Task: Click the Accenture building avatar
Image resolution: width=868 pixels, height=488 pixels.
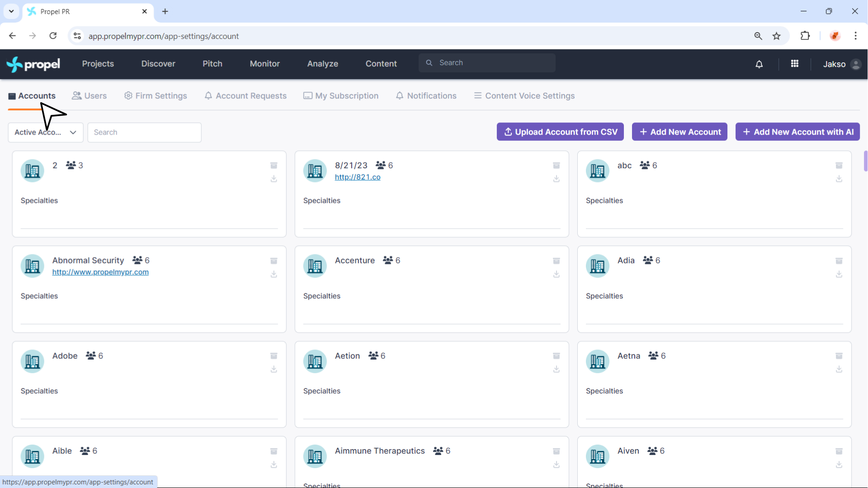Action: pyautogui.click(x=315, y=266)
